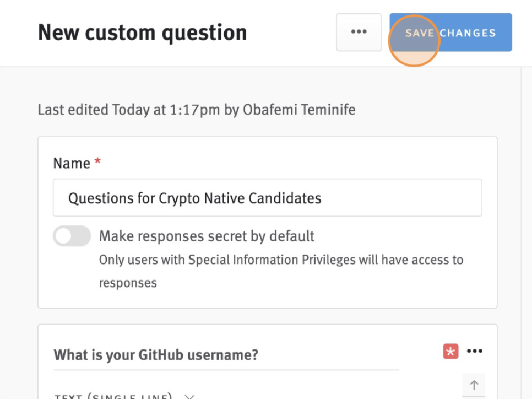The width and height of the screenshot is (532, 399).
Task: Click the red asterisk next to Name
Action: tap(97, 160)
